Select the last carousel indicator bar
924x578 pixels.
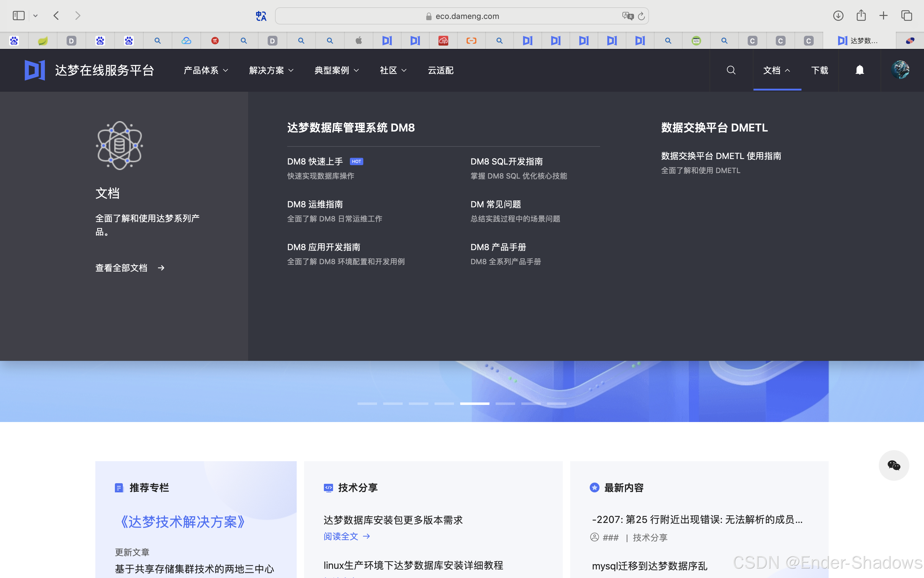tap(556, 403)
